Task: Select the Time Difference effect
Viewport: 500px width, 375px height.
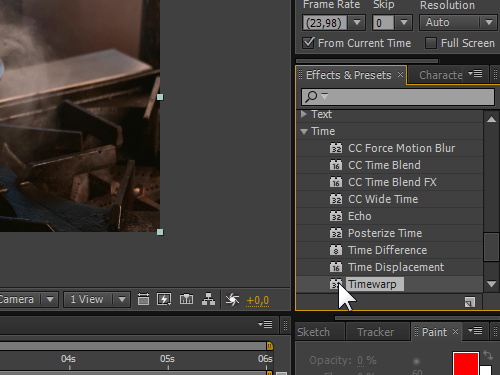Action: [x=388, y=250]
